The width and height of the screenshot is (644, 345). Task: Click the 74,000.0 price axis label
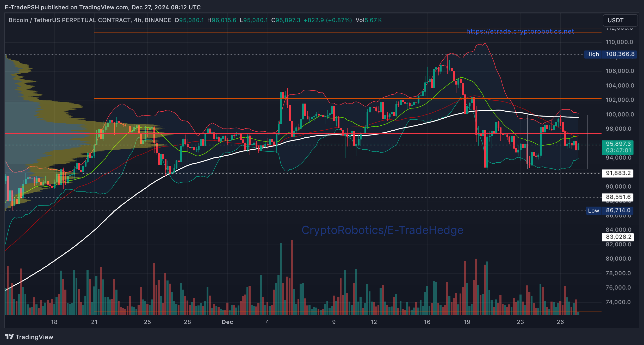click(618, 302)
